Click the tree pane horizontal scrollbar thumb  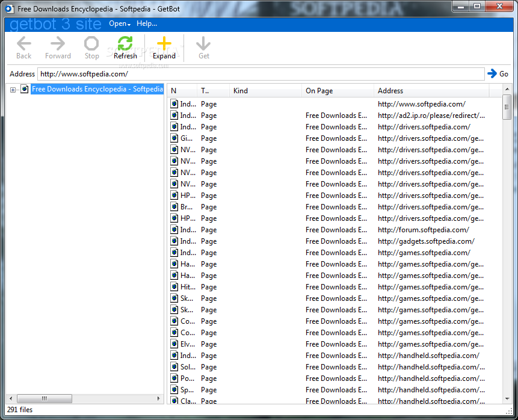coord(45,398)
